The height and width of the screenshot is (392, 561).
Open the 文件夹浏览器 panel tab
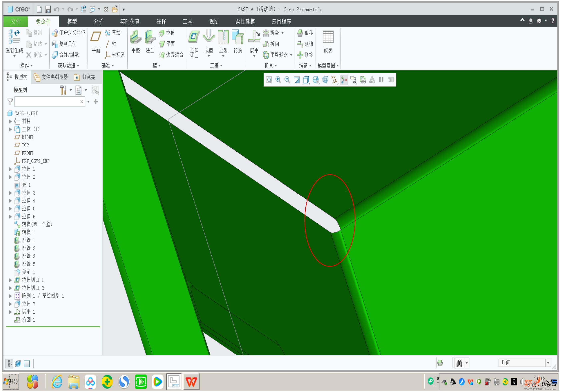click(51, 77)
